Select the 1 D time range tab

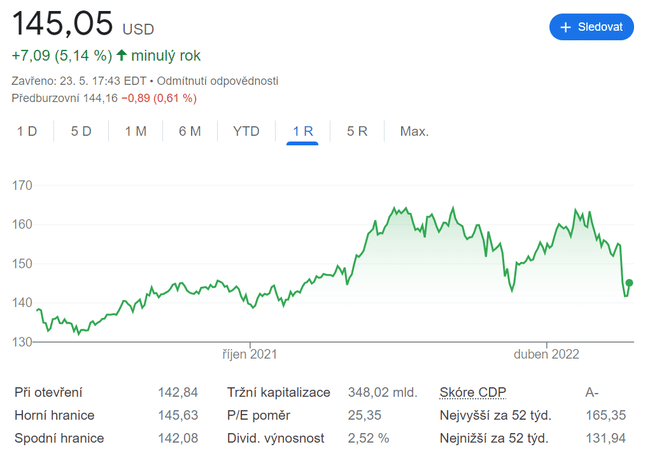click(27, 131)
